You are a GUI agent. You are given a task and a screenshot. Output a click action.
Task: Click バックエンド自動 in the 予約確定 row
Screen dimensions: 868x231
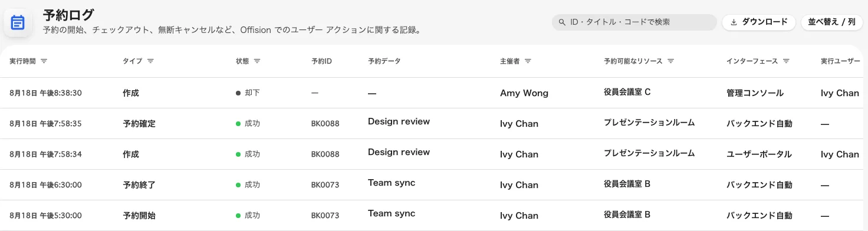pos(759,124)
